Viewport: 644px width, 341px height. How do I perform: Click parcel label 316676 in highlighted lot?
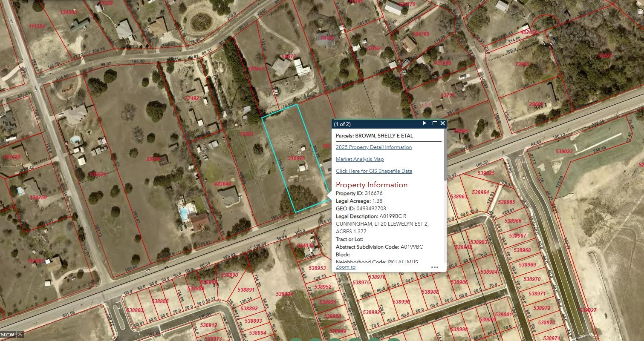297,158
